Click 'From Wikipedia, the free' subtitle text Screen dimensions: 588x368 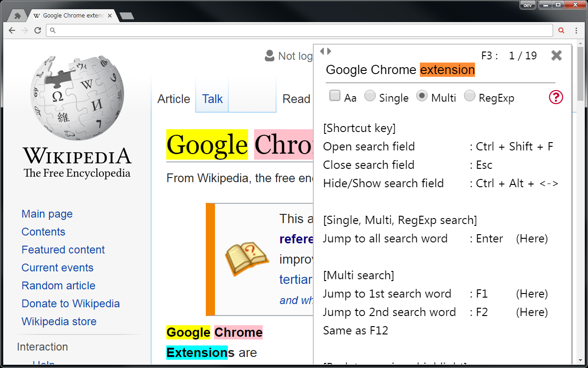point(239,178)
